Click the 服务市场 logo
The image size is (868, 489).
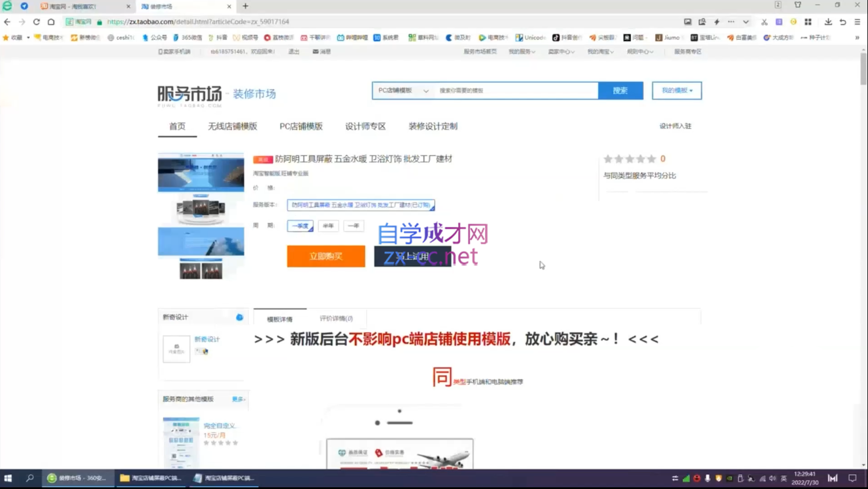coord(189,95)
